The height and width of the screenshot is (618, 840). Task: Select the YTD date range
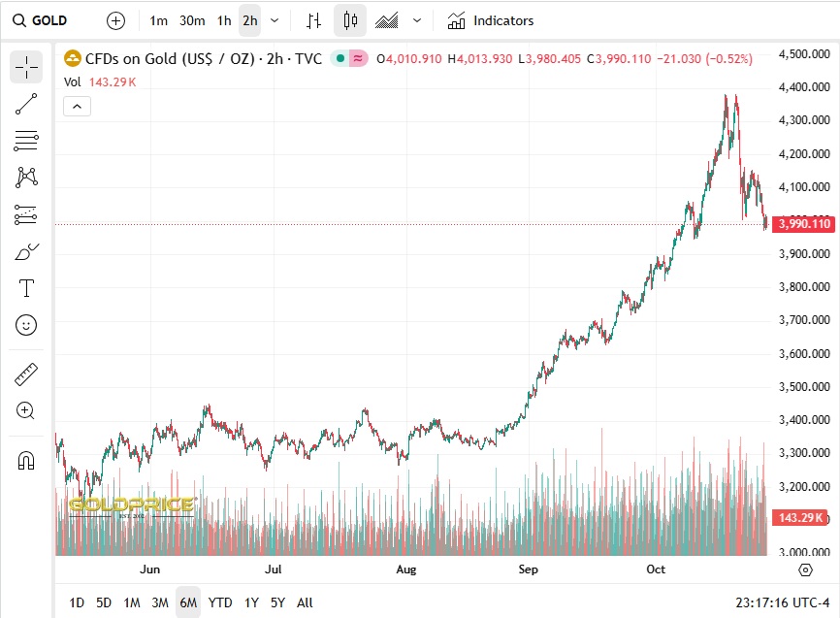tap(220, 602)
